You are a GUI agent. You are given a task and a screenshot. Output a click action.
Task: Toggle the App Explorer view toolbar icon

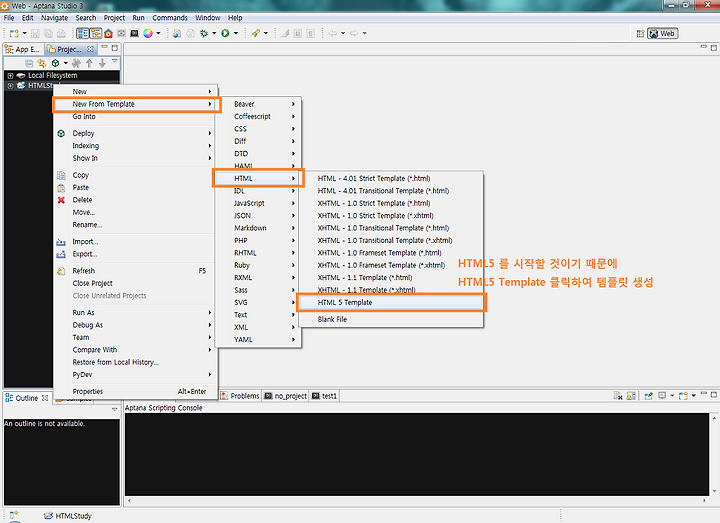tap(83, 33)
